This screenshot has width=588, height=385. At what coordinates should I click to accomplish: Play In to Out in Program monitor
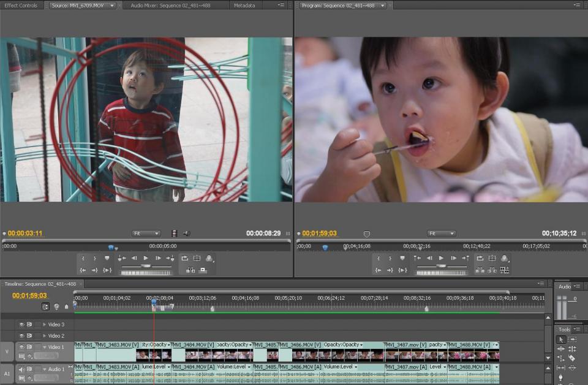pos(402,270)
